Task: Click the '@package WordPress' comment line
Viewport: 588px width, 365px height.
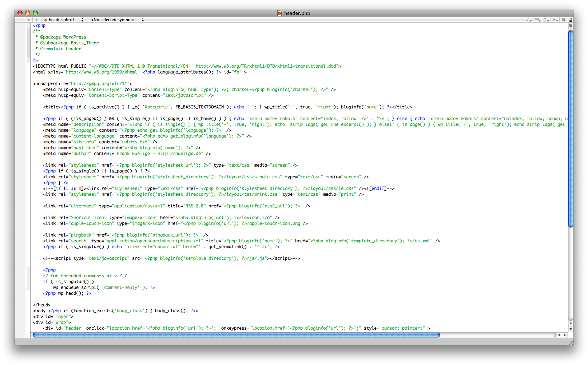Action: [x=61, y=37]
